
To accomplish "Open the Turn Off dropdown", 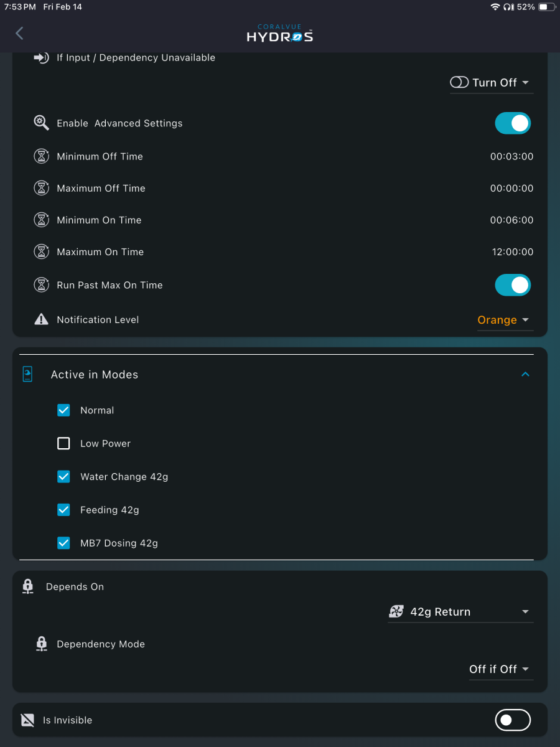I will 491,83.
